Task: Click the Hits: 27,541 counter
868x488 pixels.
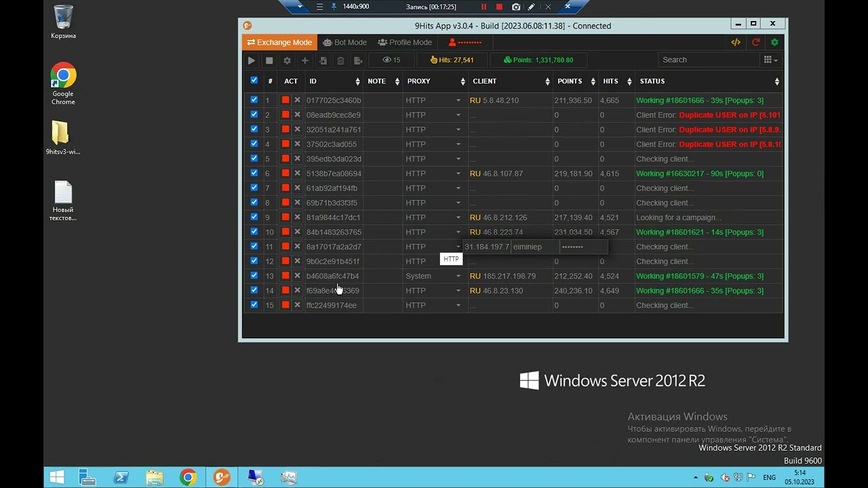Action: pyautogui.click(x=452, y=60)
